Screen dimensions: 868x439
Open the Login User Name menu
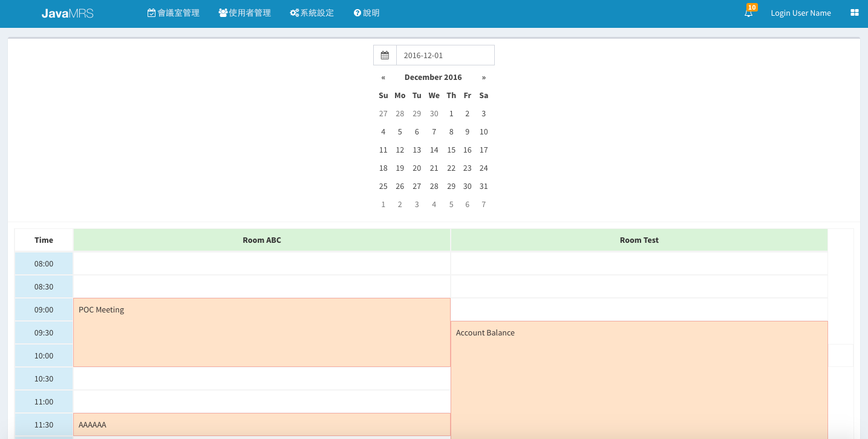[801, 13]
